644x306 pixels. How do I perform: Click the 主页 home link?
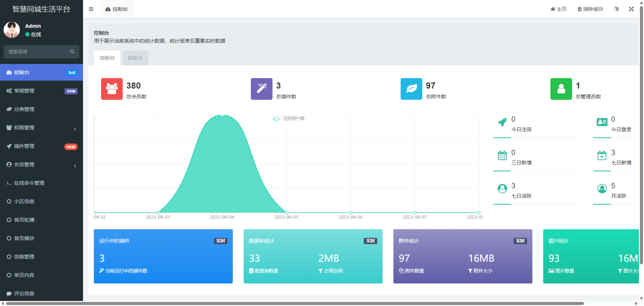click(559, 9)
